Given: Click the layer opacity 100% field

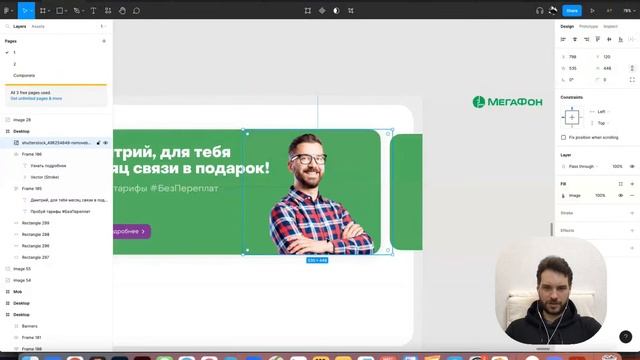Looking at the screenshot, I should pyautogui.click(x=617, y=167).
